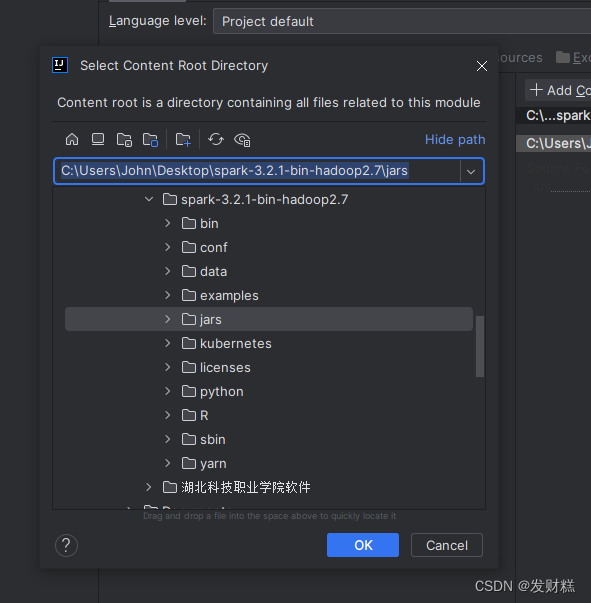
Task: Open help with the question mark button
Action: tap(66, 545)
